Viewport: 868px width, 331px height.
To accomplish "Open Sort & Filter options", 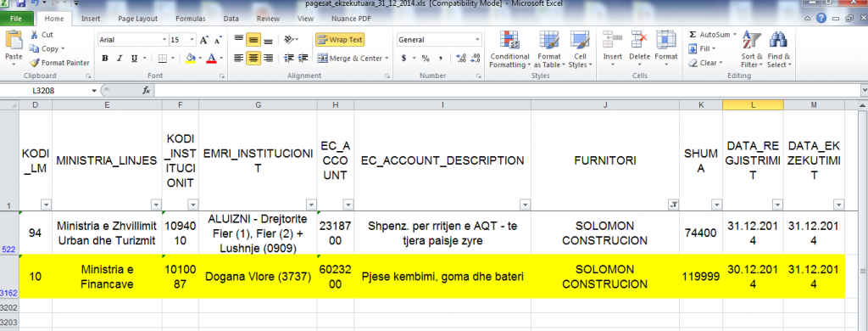I will [752, 49].
